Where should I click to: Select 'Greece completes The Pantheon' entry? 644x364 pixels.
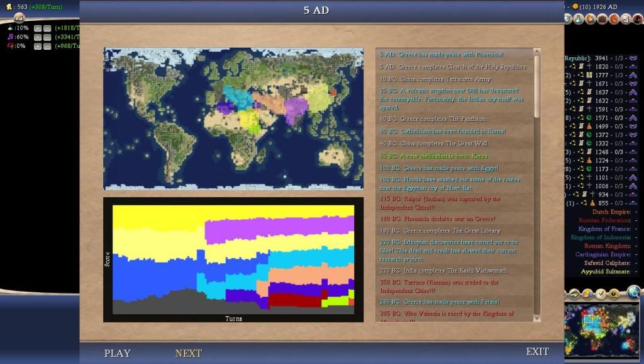click(x=433, y=119)
